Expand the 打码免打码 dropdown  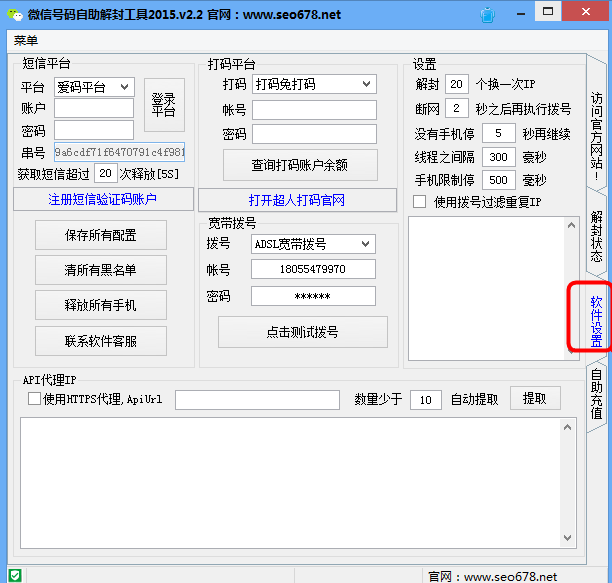[x=314, y=84]
